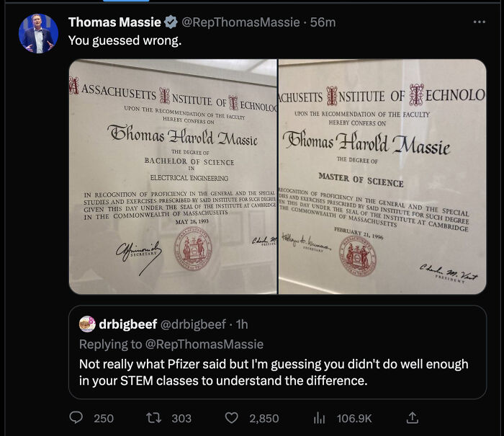Click the blue verified badge
The height and width of the screenshot is (436, 504).
coord(171,22)
